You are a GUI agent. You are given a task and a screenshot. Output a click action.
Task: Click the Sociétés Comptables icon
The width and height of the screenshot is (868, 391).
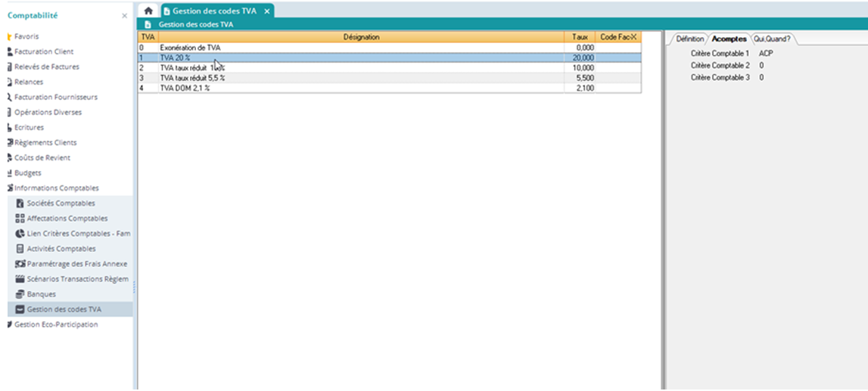(x=20, y=203)
